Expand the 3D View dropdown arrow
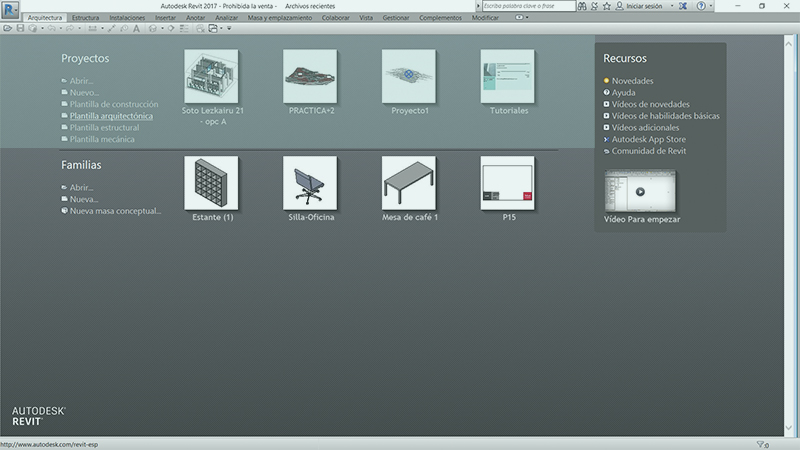The width and height of the screenshot is (800, 450). (162, 29)
